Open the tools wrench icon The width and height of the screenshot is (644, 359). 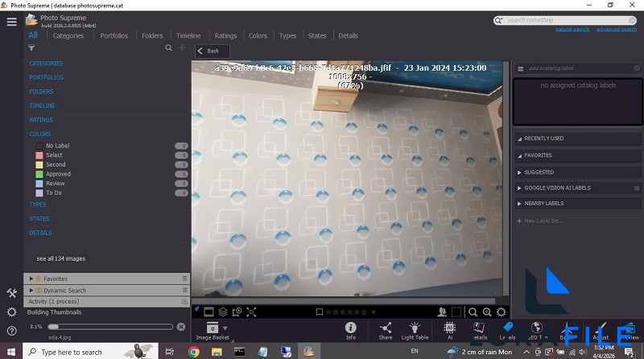point(11,293)
